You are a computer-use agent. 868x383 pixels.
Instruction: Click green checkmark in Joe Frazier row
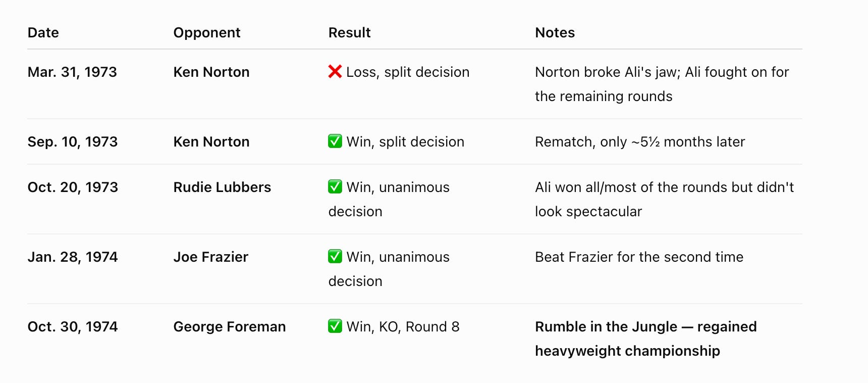click(x=335, y=256)
